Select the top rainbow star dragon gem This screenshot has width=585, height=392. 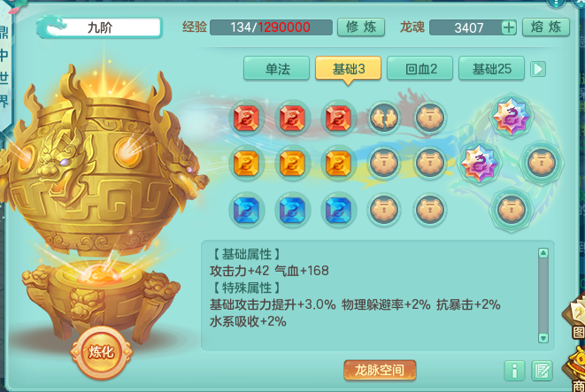point(511,116)
